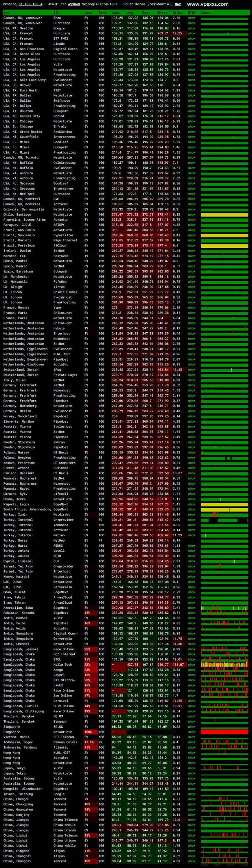
Task: Show MTR for Norway, Sandefjord Gigahost row
Action: tap(192, 416)
